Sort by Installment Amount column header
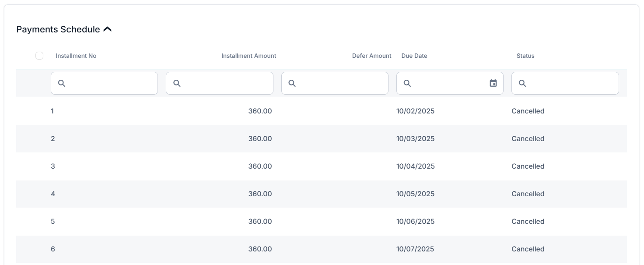The height and width of the screenshot is (265, 644). (x=248, y=56)
